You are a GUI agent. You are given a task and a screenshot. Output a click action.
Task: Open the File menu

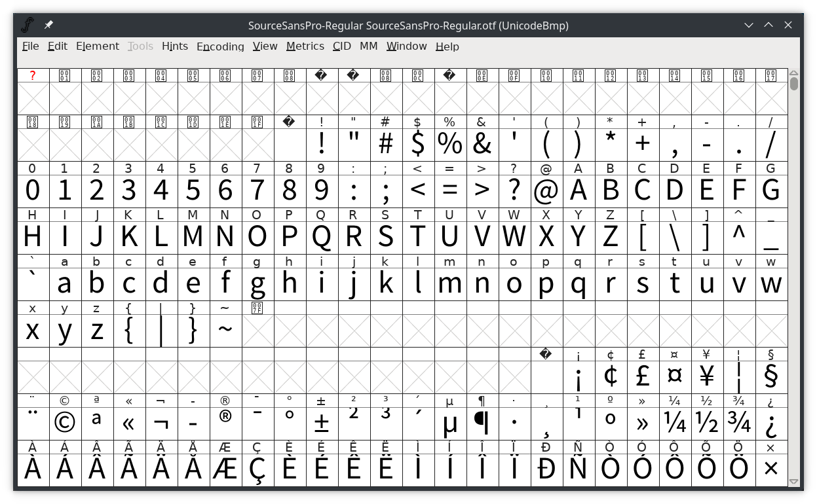pos(30,46)
